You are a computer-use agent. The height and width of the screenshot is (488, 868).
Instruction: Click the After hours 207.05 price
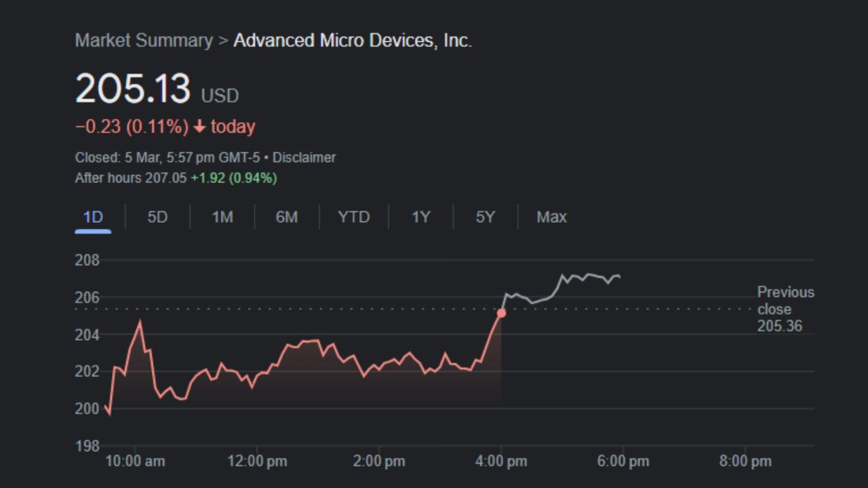(130, 178)
